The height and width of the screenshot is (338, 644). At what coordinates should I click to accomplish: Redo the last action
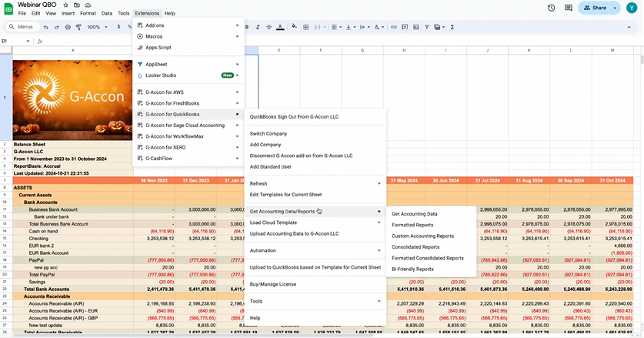tap(57, 27)
